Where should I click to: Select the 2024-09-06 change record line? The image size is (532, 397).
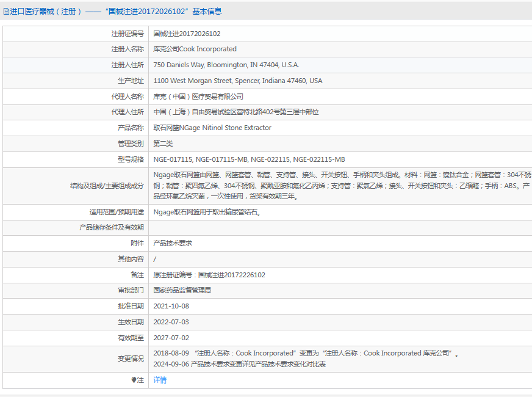[240, 365]
